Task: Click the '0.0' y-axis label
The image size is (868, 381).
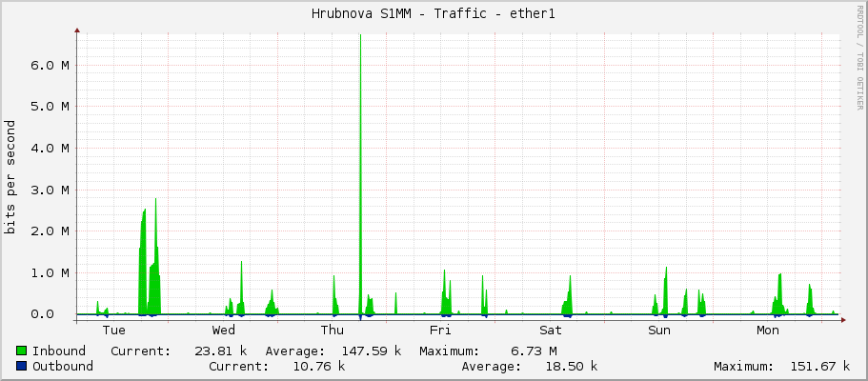Action: coord(43,314)
